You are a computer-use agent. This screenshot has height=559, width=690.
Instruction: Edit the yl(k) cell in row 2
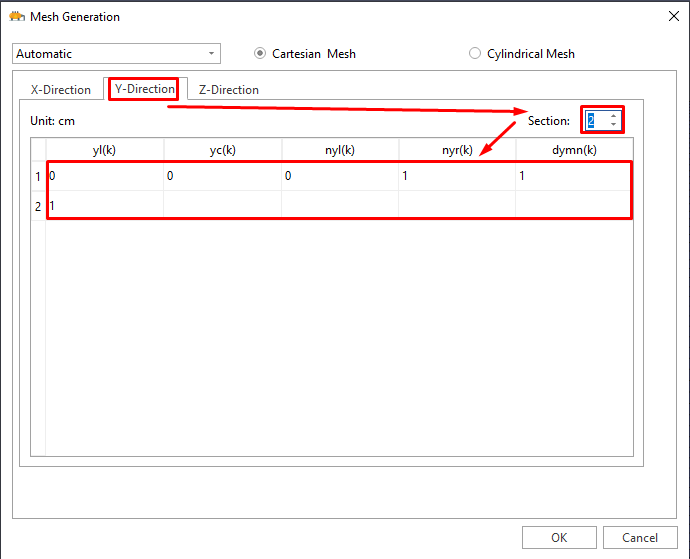105,206
